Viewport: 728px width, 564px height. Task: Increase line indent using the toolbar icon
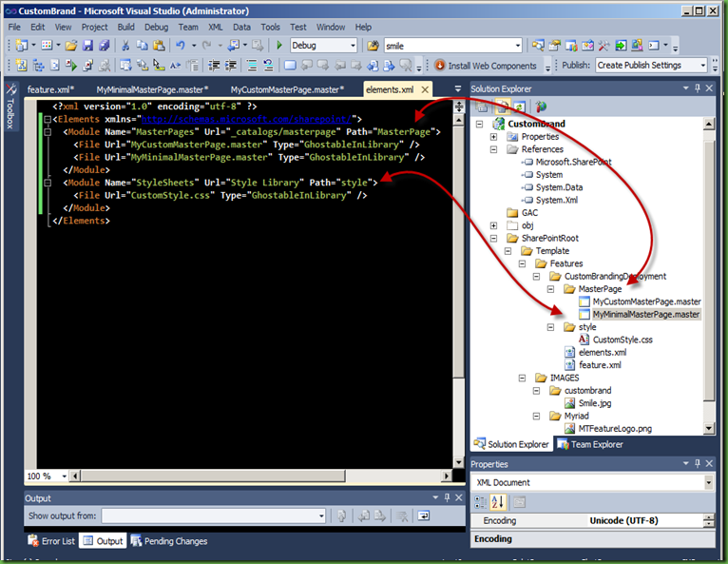(231, 66)
